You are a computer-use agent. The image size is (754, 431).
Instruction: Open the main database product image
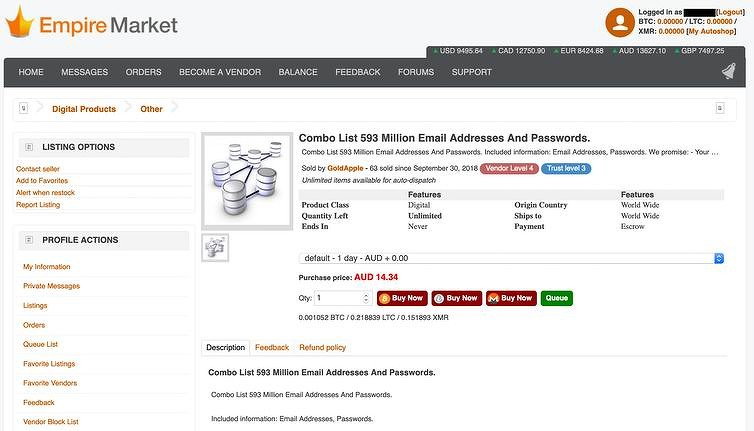[247, 181]
